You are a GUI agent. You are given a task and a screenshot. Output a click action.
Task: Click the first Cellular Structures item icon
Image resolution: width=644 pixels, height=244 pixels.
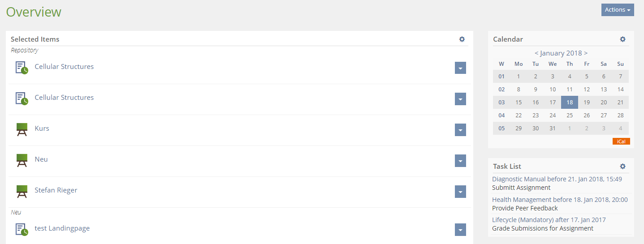[22, 68]
